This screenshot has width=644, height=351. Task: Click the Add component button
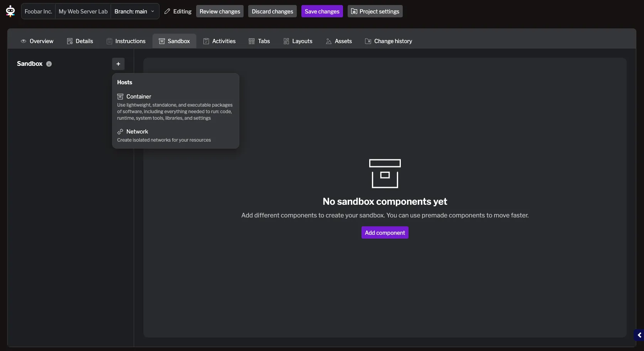(x=384, y=232)
